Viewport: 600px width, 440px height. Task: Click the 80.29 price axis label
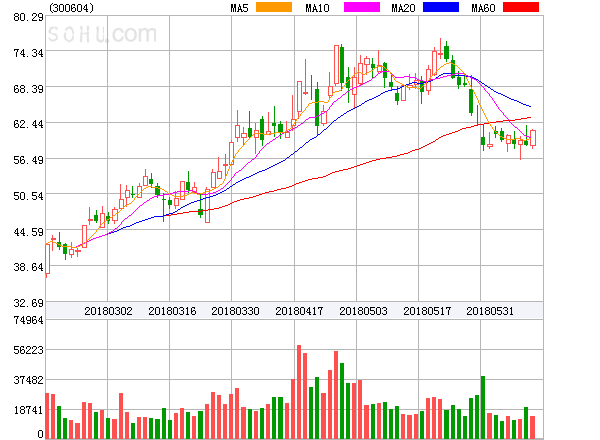(28, 17)
